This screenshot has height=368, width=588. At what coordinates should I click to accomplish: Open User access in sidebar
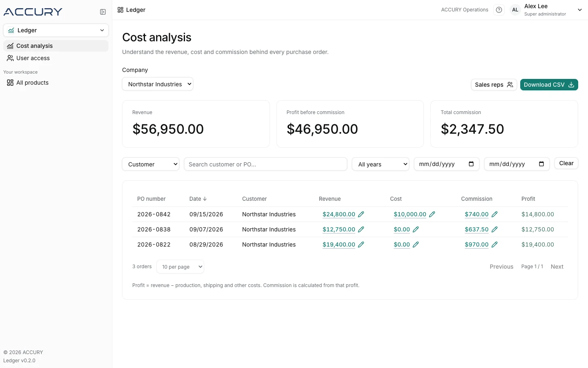coord(56,58)
